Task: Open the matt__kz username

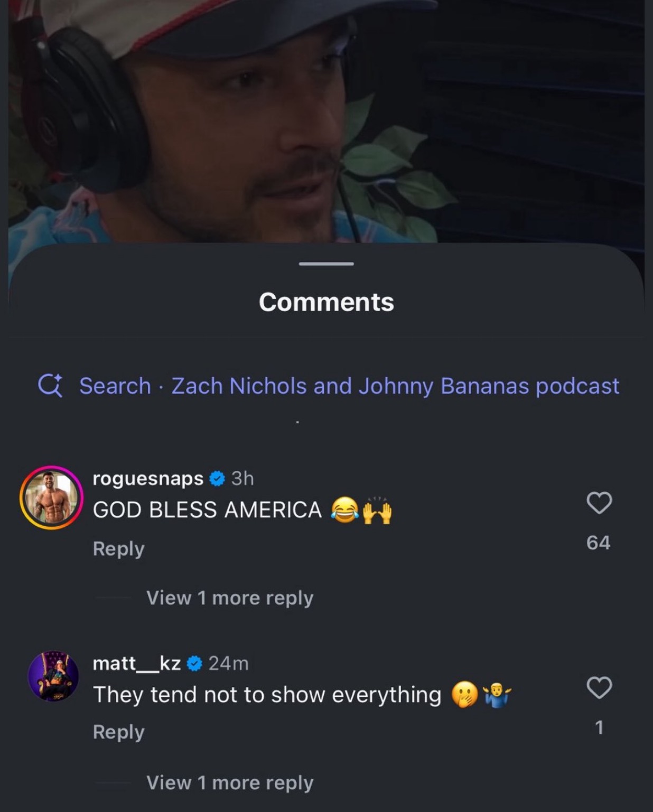Action: click(x=137, y=663)
